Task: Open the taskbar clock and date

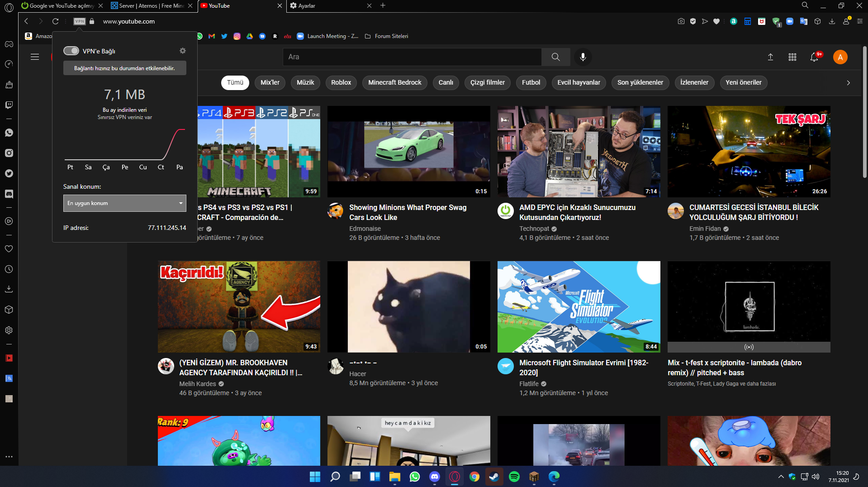Action: (x=839, y=477)
